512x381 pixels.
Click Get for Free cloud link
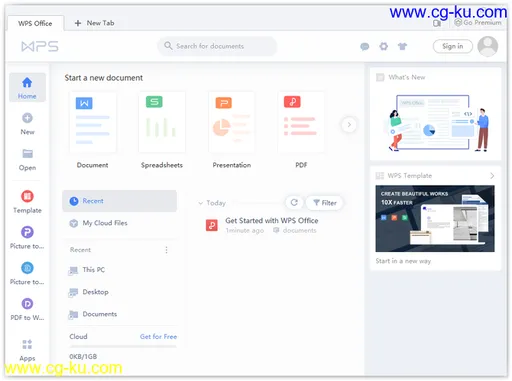coord(158,336)
